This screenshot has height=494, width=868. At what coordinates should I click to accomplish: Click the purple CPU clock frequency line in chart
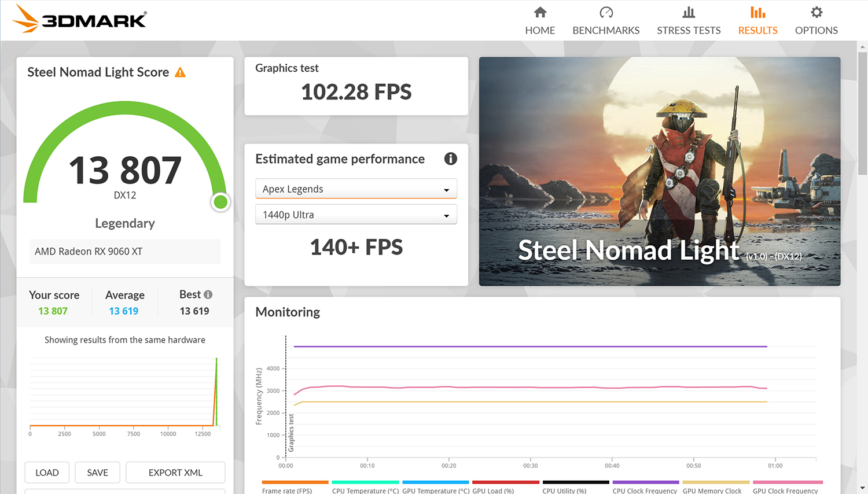531,346
